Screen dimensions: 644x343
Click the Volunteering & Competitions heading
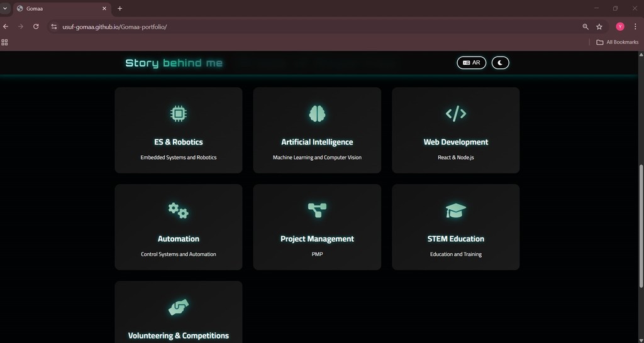(178, 335)
